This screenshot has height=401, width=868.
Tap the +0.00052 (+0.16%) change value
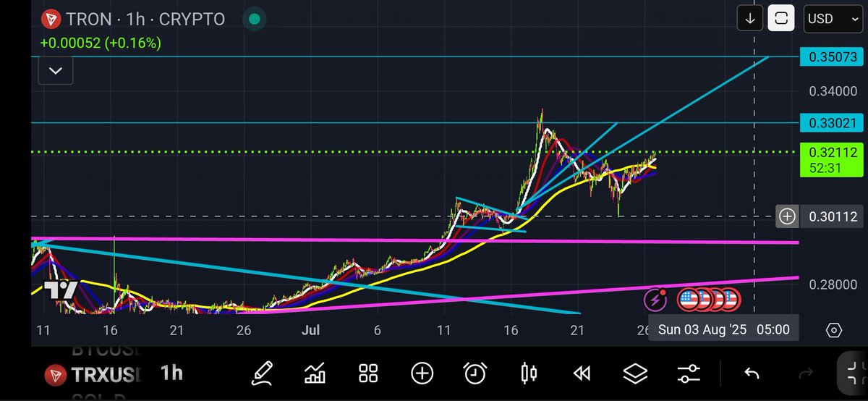pyautogui.click(x=101, y=43)
